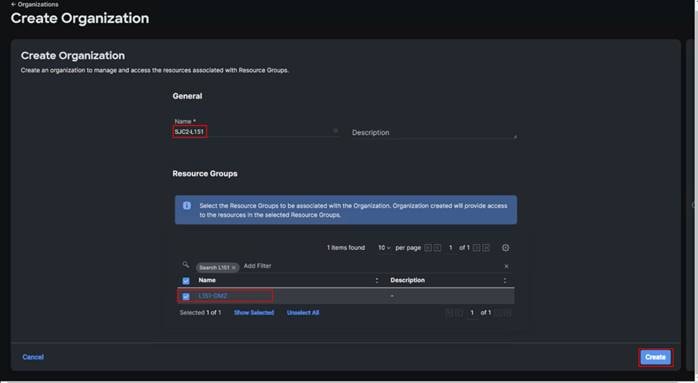Click the top page number field

click(450, 248)
